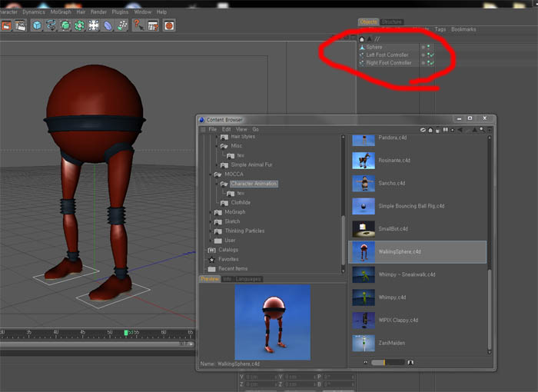This screenshot has width=538, height=392.
Task: Click the home icon in Object Manager
Action: click(362, 39)
